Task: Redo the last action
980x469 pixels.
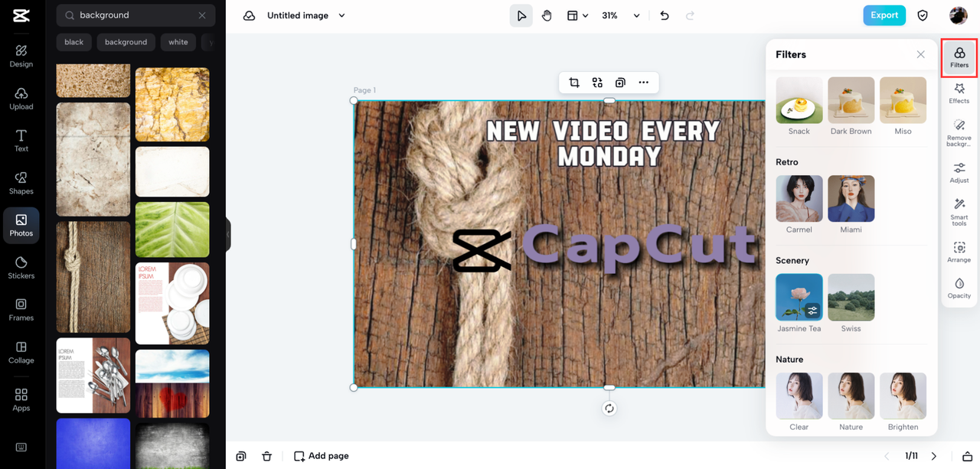Action: pos(691,15)
